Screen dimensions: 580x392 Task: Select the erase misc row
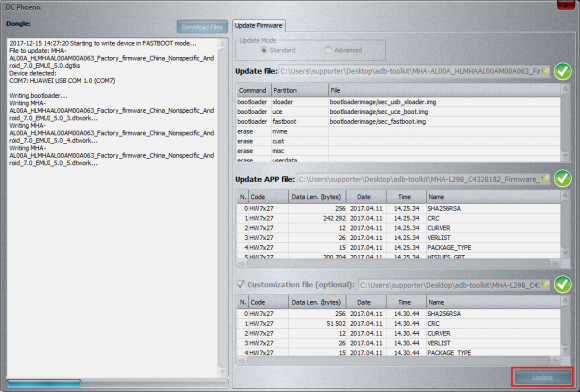click(x=398, y=151)
